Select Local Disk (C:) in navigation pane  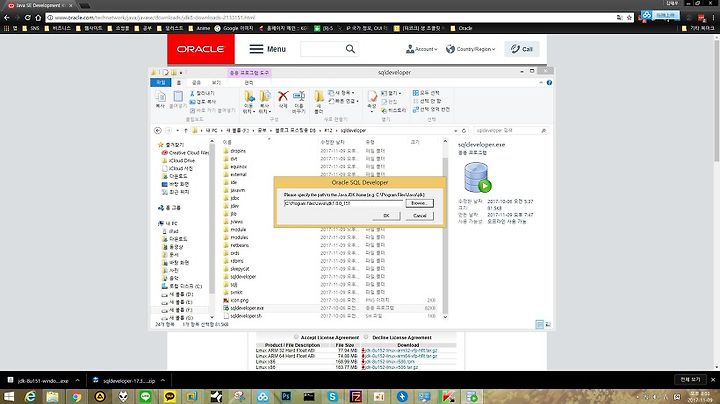(x=185, y=286)
